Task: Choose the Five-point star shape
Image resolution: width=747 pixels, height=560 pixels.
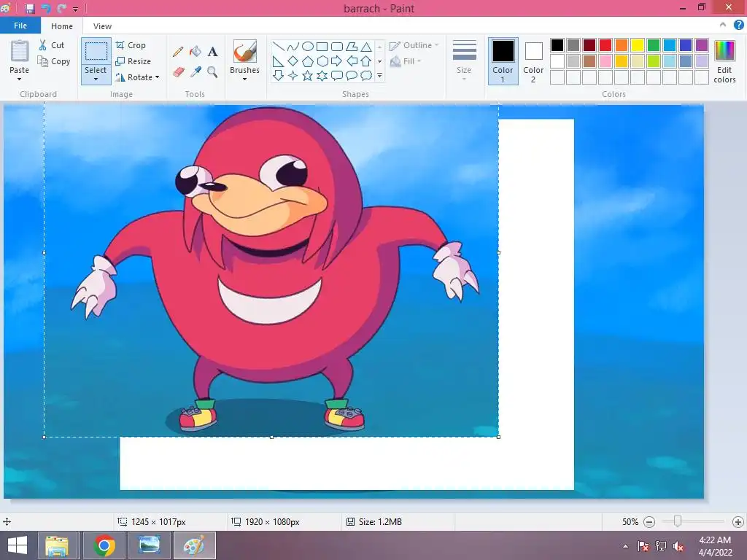Action: tap(308, 75)
